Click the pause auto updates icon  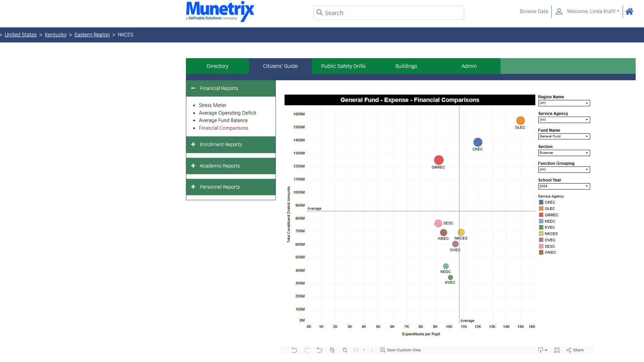pos(345,350)
